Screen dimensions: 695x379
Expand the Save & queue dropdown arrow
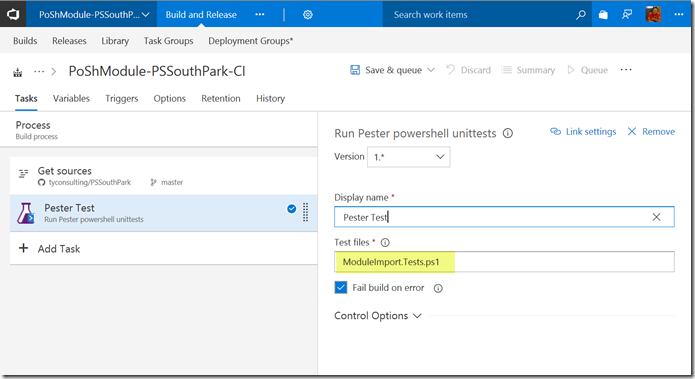coord(431,70)
